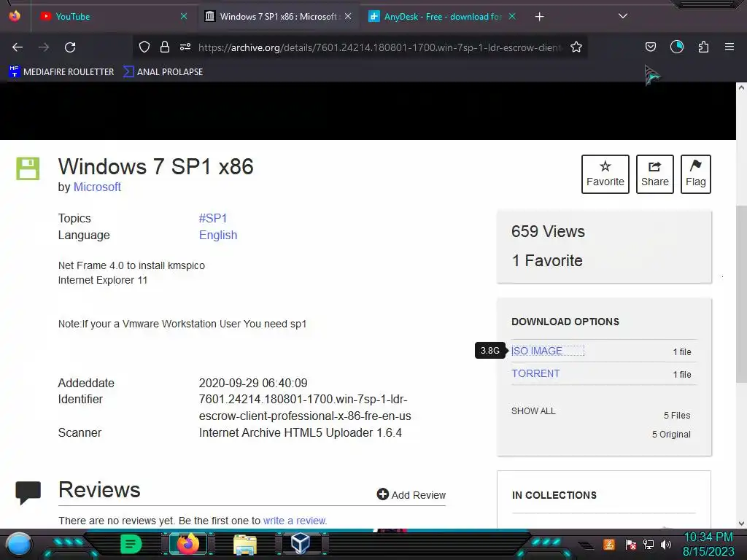Open site permissions icon in address bar
The image size is (747, 560).
[185, 47]
